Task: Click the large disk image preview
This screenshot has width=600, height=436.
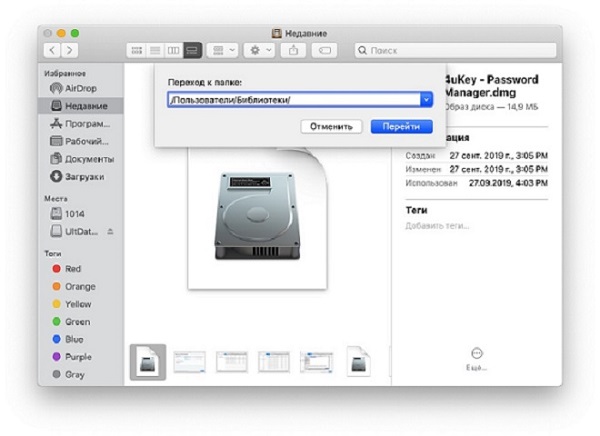Action: [257, 217]
